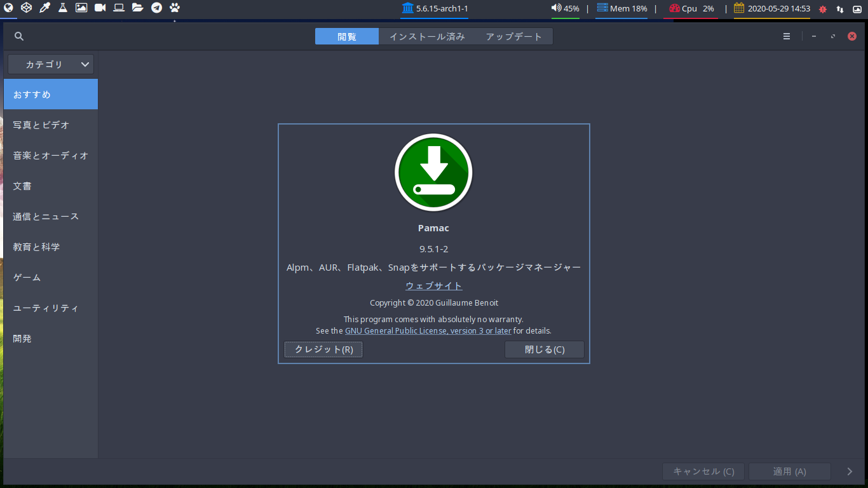
Task: Click the CPU gauge icon
Action: coord(674,8)
